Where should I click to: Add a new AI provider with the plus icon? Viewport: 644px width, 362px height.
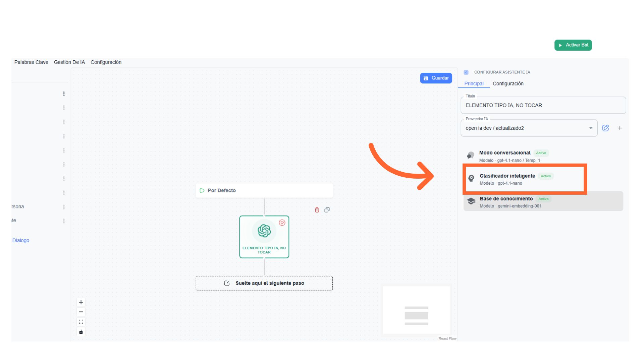click(620, 128)
